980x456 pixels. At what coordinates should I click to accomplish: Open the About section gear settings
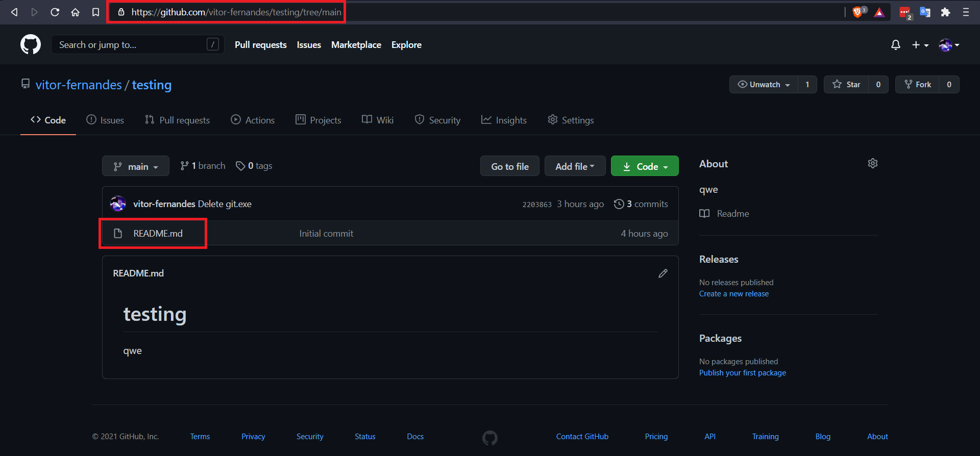[872, 163]
